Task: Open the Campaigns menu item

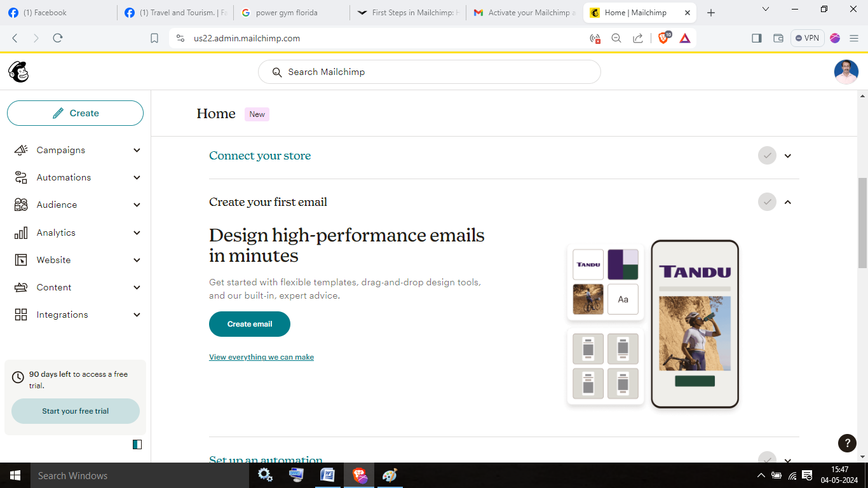Action: point(61,150)
